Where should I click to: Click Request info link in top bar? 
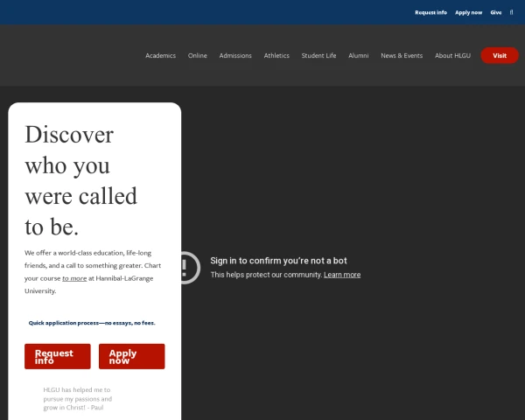coord(430,12)
